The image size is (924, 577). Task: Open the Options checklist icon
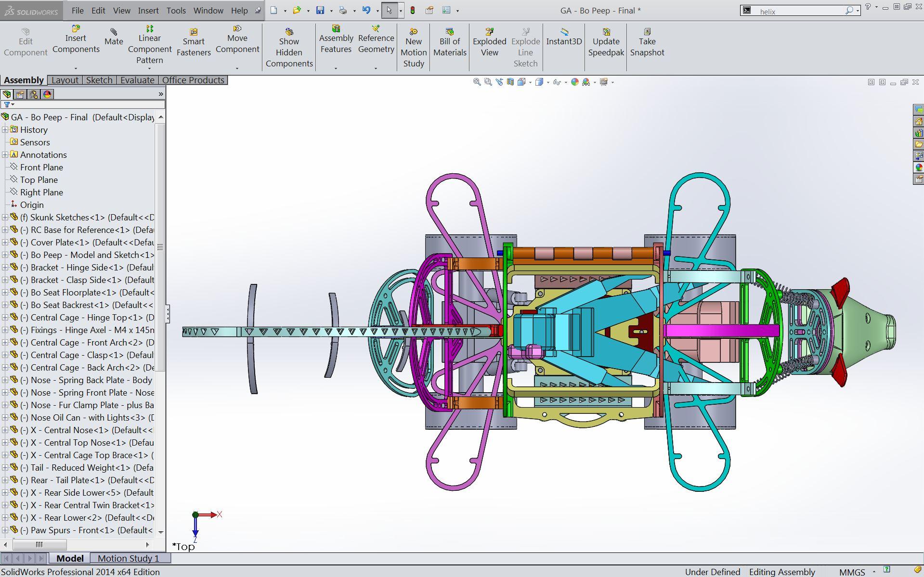[x=446, y=10]
